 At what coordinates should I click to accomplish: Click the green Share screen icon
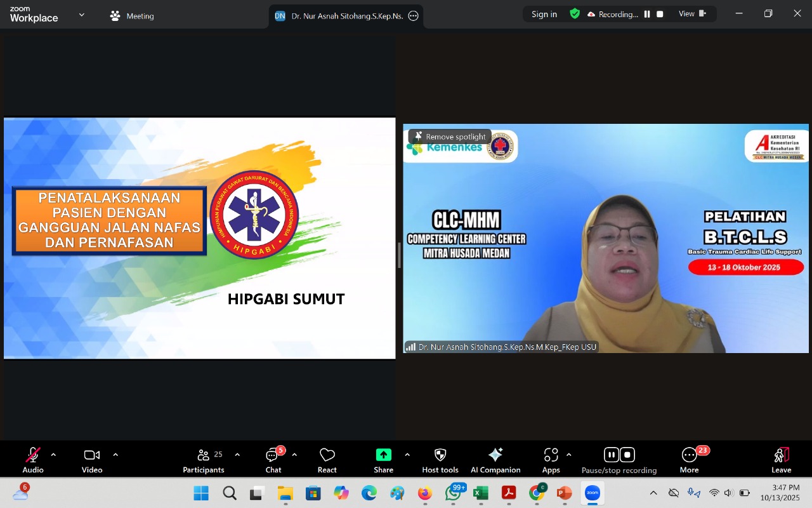tap(383, 455)
